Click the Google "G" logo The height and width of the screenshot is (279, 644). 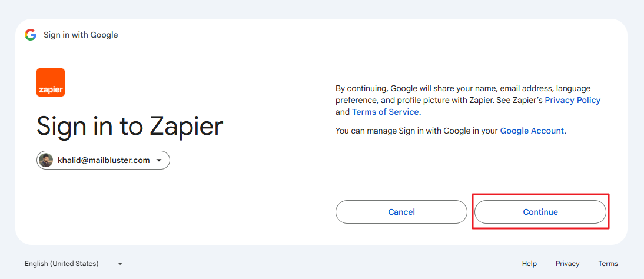[x=31, y=35]
